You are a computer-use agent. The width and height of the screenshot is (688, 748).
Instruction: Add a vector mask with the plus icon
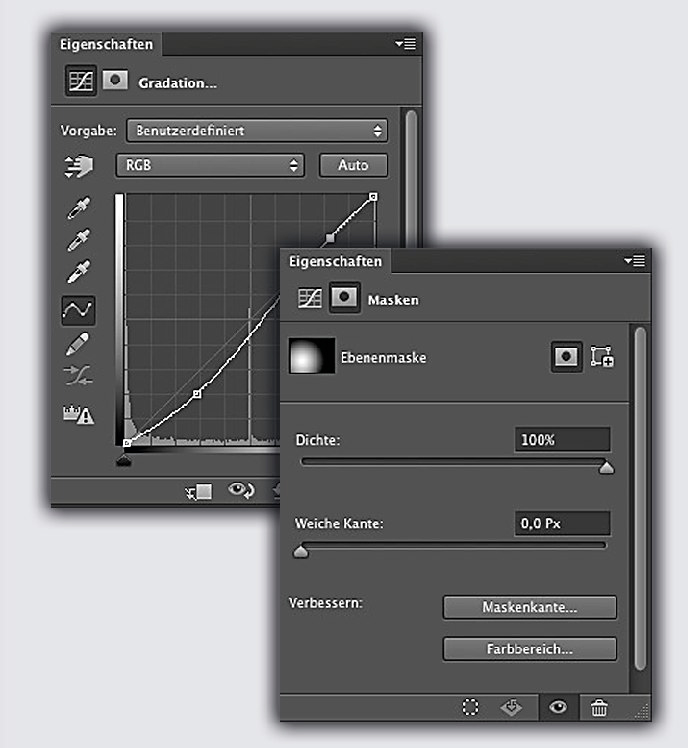(602, 356)
